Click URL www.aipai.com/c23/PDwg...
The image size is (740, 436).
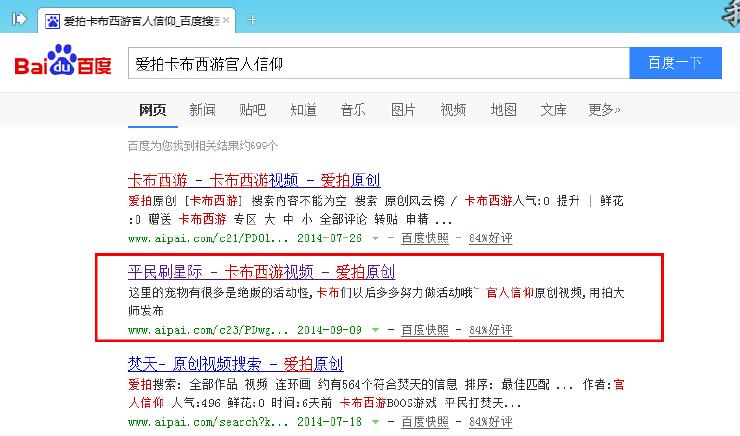point(208,330)
